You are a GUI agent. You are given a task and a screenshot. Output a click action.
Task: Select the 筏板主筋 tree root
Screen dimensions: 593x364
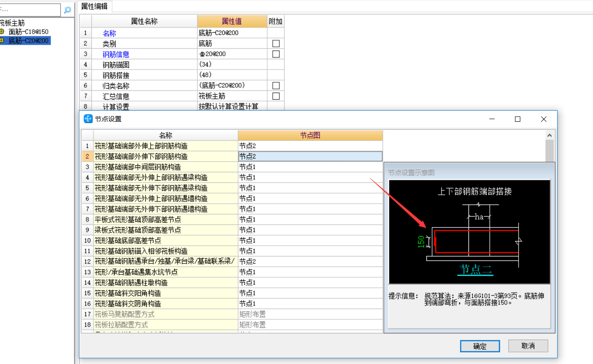point(12,23)
